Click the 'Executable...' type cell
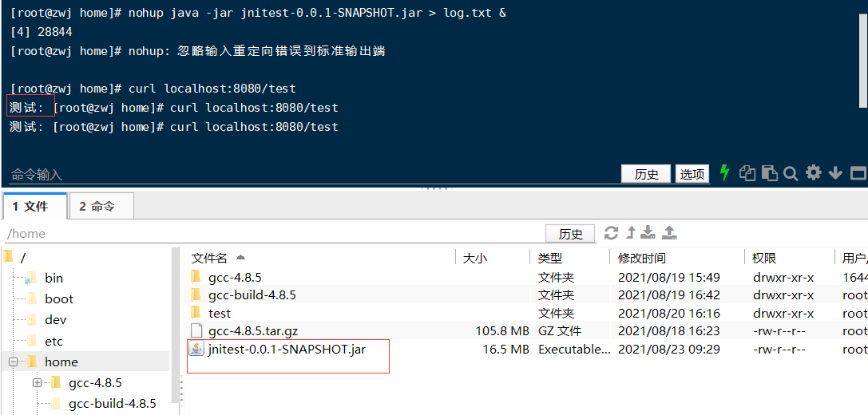This screenshot has width=868, height=415. [574, 349]
